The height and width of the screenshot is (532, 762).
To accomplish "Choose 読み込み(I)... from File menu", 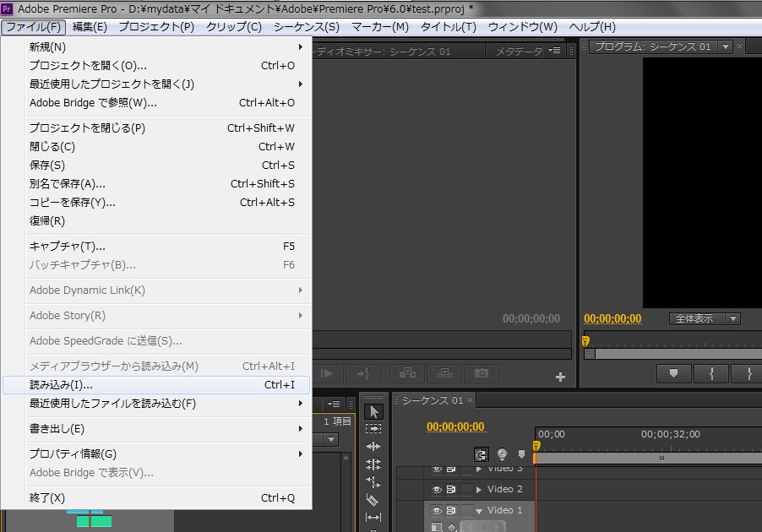I will click(x=156, y=385).
